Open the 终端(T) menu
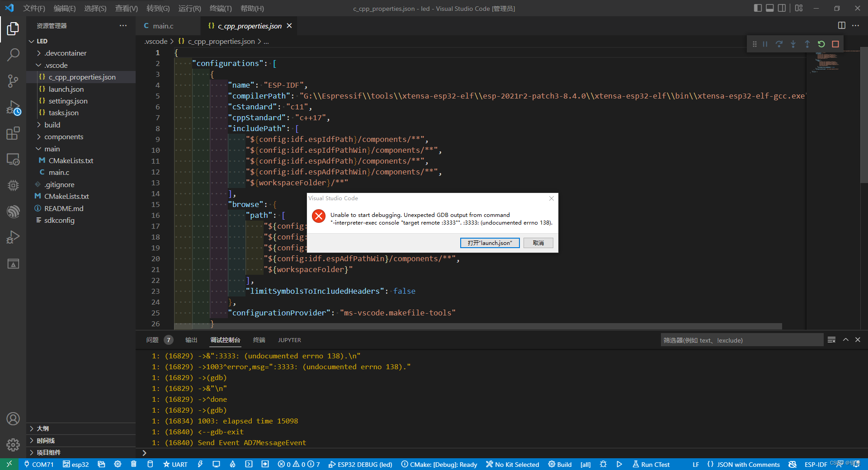868x470 pixels. click(221, 8)
